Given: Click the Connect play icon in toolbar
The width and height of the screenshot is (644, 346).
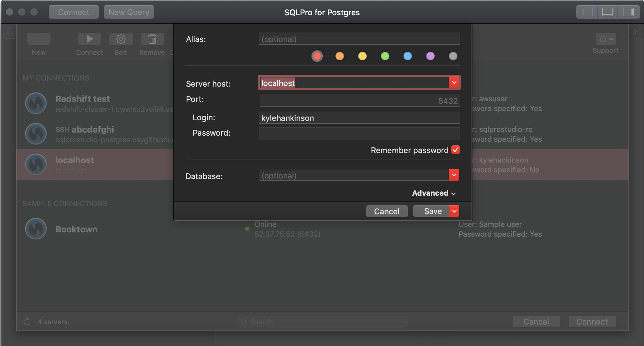Looking at the screenshot, I should (89, 39).
